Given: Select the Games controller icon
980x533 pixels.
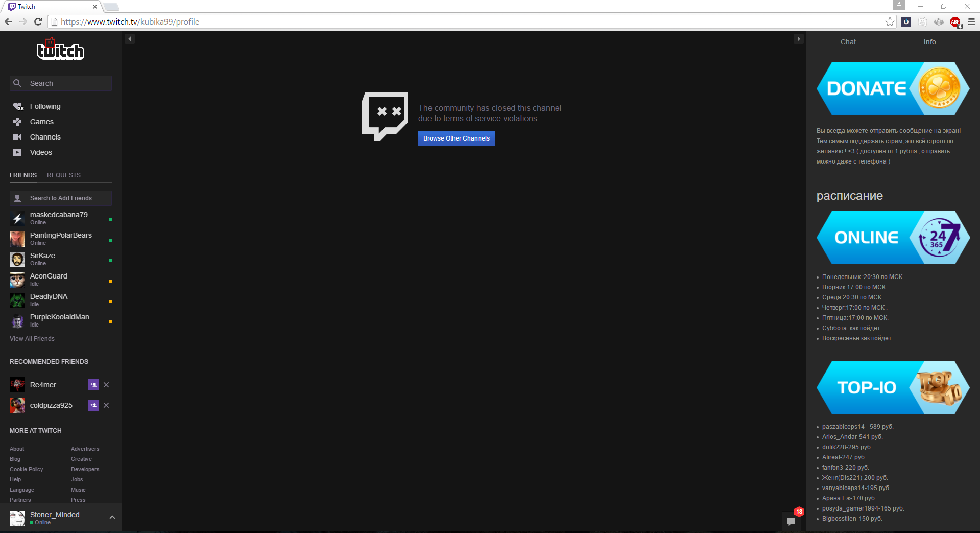Looking at the screenshot, I should point(17,122).
